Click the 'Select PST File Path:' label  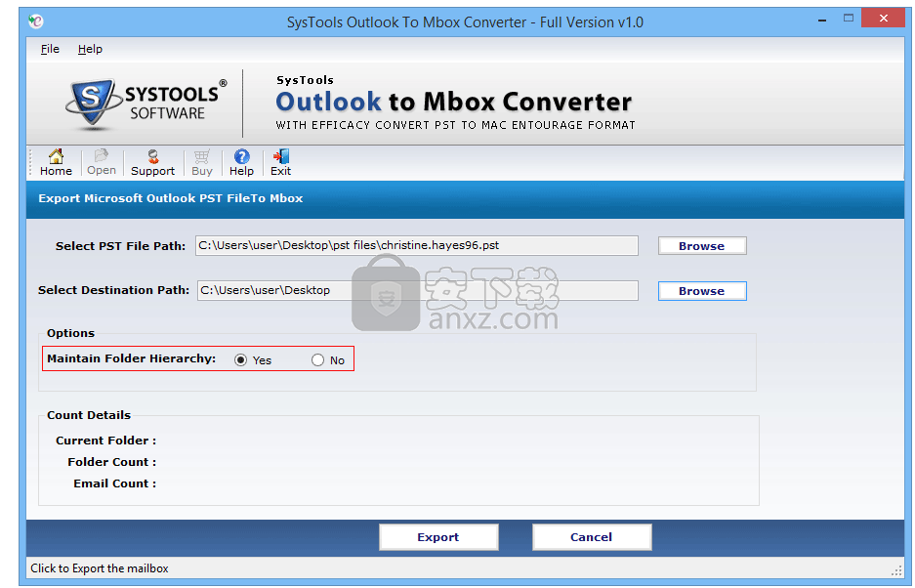[x=120, y=246]
